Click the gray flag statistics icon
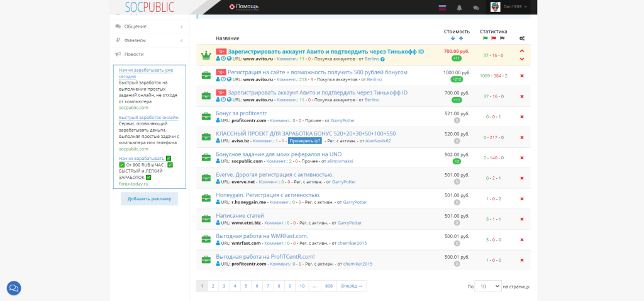 tap(502, 38)
